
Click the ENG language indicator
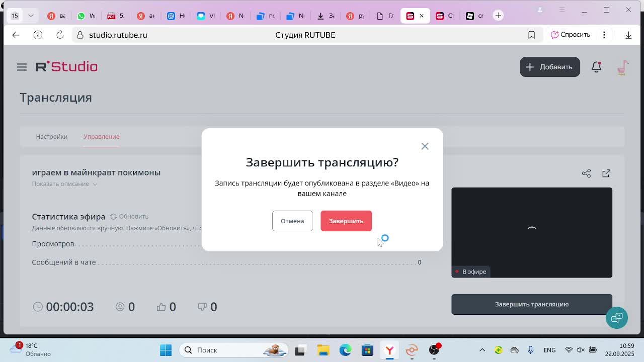point(549,350)
